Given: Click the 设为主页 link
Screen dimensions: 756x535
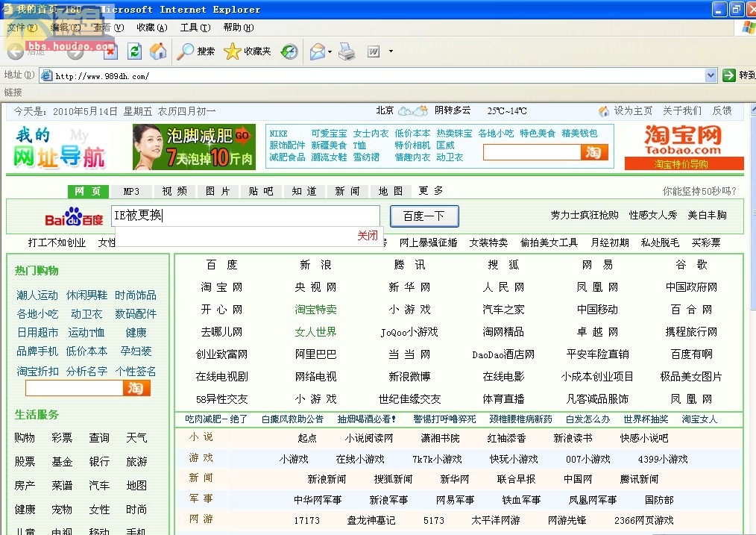Looking at the screenshot, I should (x=632, y=111).
